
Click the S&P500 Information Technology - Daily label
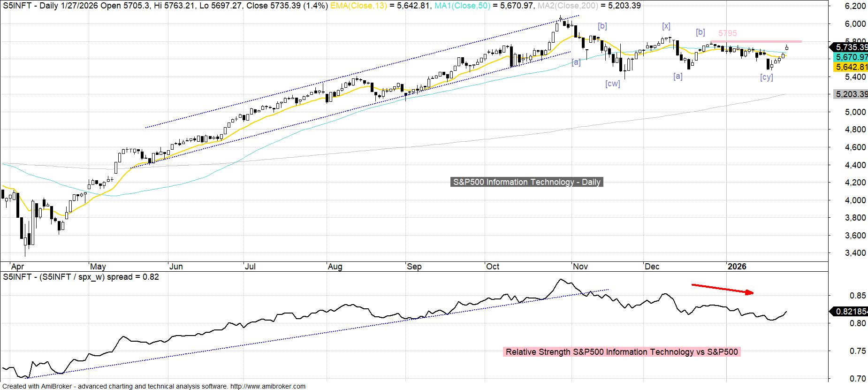pyautogui.click(x=526, y=182)
